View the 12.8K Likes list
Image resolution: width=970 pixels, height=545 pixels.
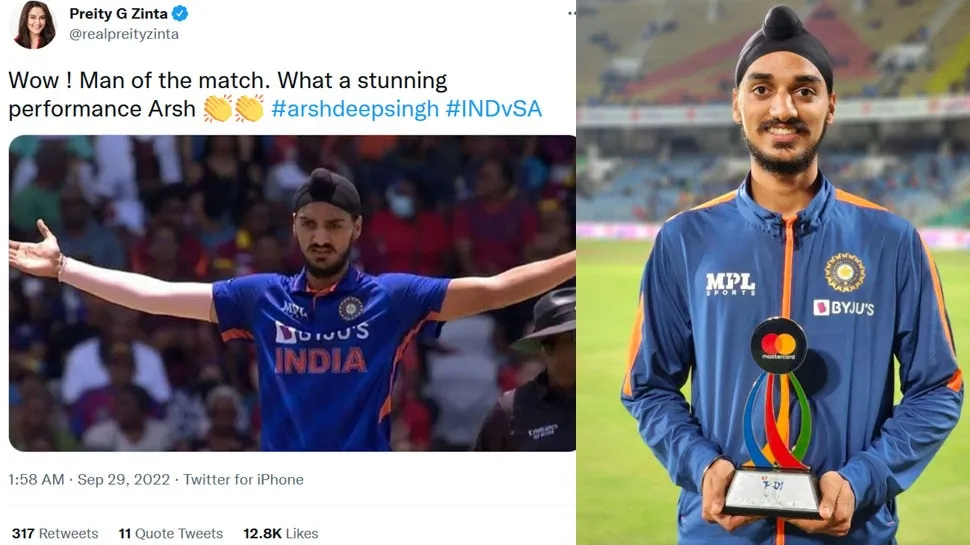click(281, 533)
